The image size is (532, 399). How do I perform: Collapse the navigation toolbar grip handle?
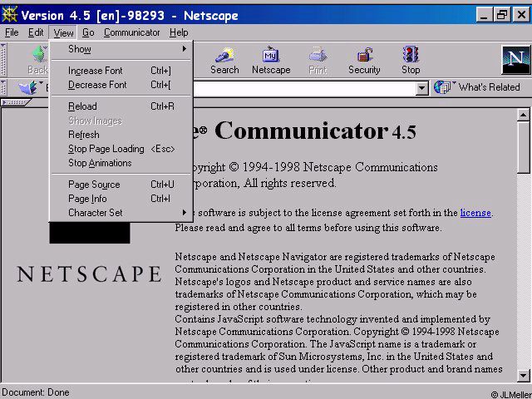[3, 60]
